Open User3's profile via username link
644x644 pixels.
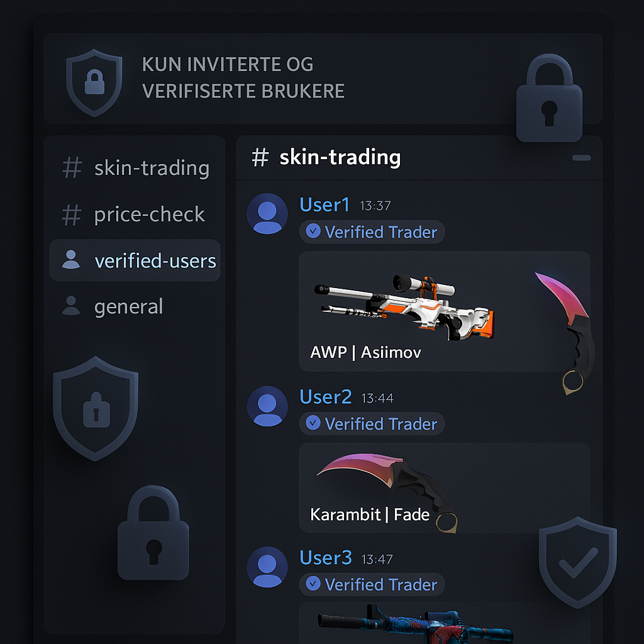point(326,558)
